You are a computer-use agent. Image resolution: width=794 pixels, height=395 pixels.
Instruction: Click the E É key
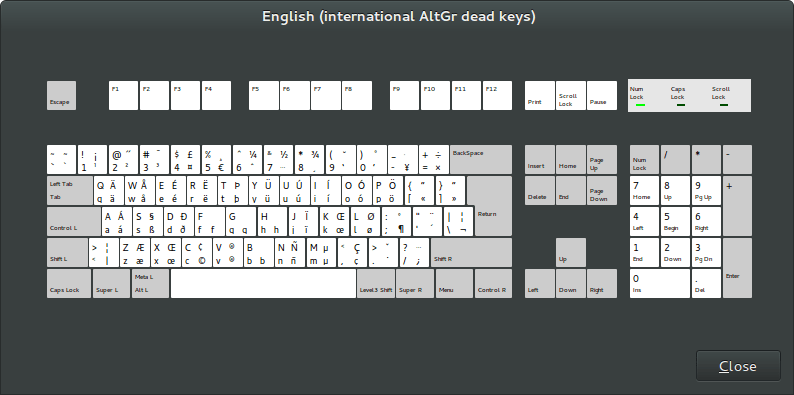click(x=171, y=190)
